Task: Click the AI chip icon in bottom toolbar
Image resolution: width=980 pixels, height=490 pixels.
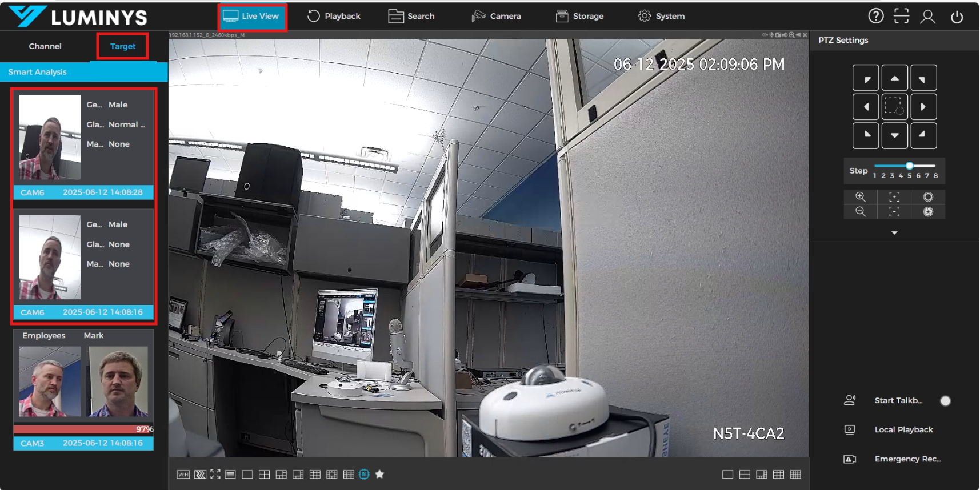Action: pyautogui.click(x=364, y=474)
